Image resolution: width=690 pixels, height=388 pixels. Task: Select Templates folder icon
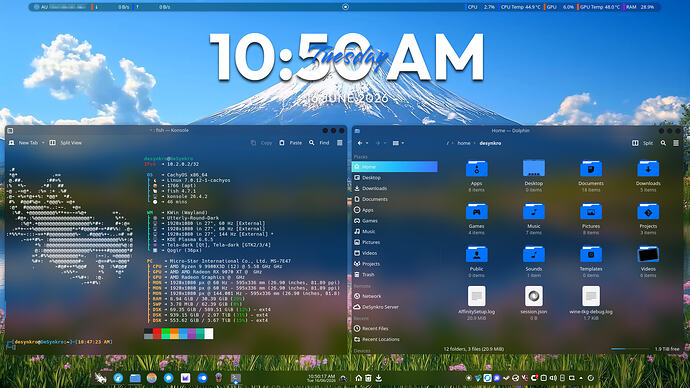tap(591, 254)
